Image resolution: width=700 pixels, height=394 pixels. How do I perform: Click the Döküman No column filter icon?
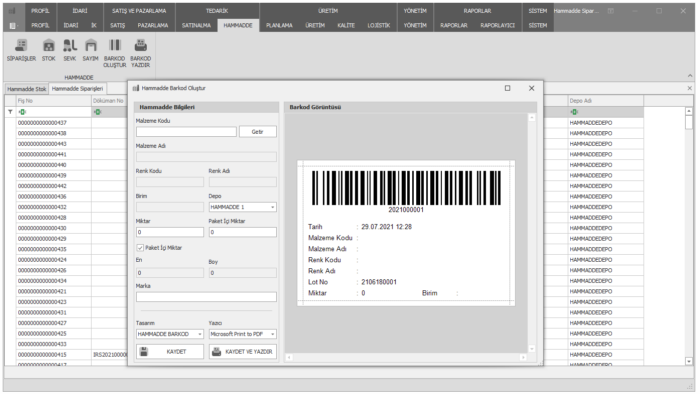[x=97, y=112]
